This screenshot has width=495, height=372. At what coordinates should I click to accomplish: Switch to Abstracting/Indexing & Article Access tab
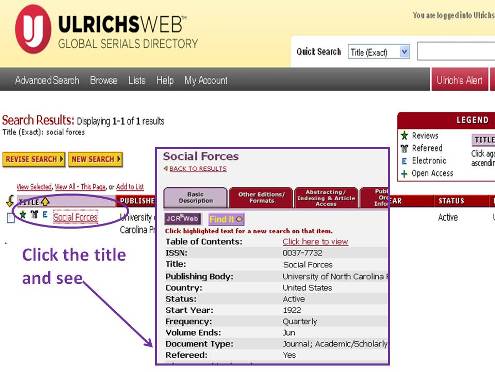point(326,198)
